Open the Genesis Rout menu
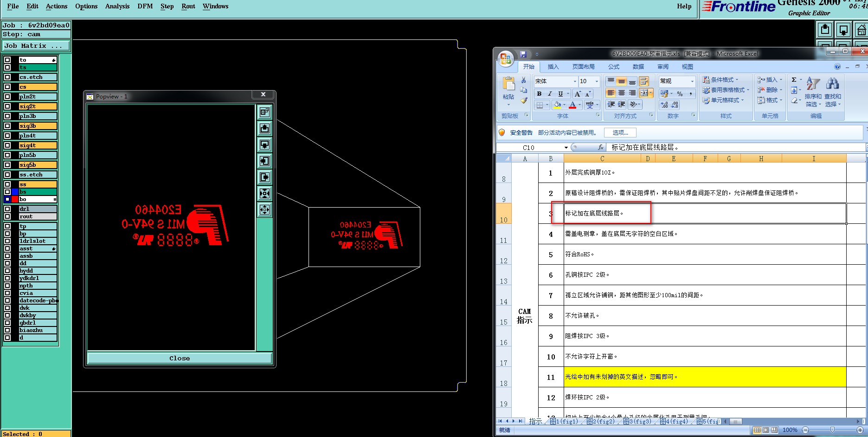Image resolution: width=868 pixels, height=437 pixels. 188,6
